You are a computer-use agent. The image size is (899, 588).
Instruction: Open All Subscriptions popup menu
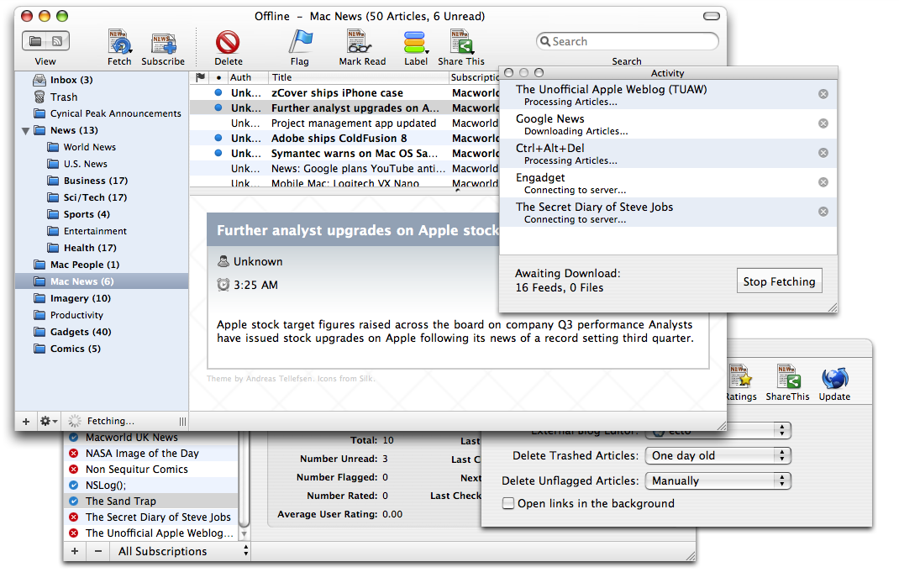pos(181,551)
